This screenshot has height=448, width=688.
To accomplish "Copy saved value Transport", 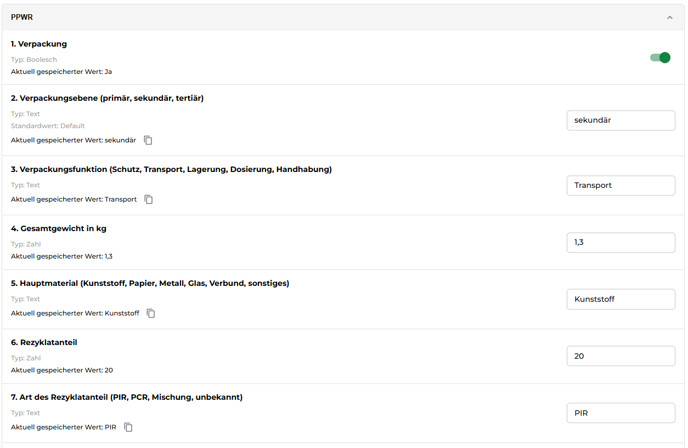I will 149,200.
